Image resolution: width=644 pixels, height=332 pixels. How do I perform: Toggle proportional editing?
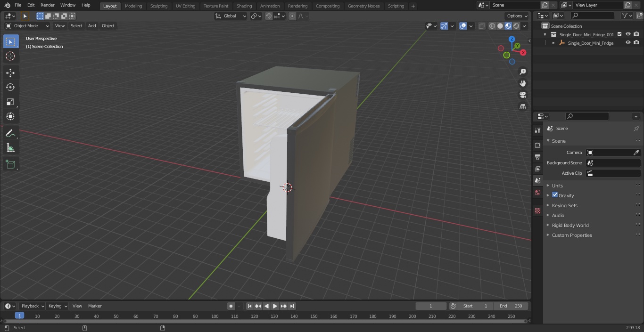tap(292, 16)
